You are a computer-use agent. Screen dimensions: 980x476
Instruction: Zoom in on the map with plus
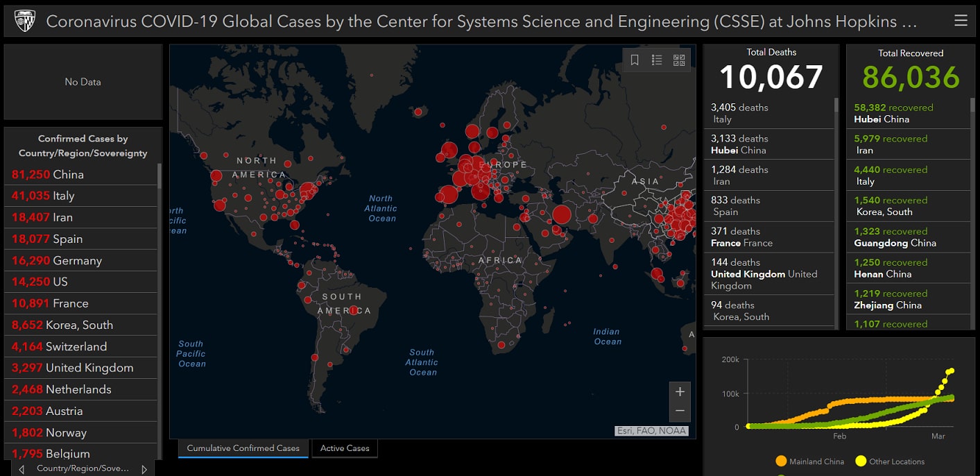(x=680, y=391)
